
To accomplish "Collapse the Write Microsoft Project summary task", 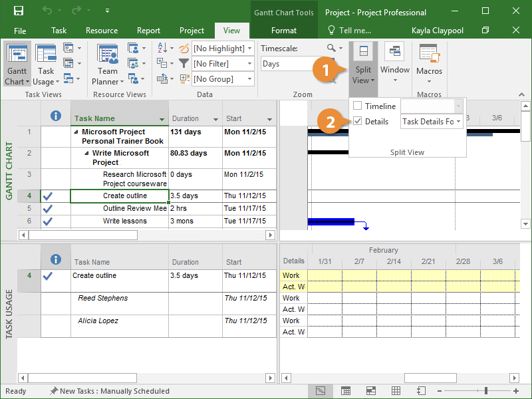I will (86, 154).
